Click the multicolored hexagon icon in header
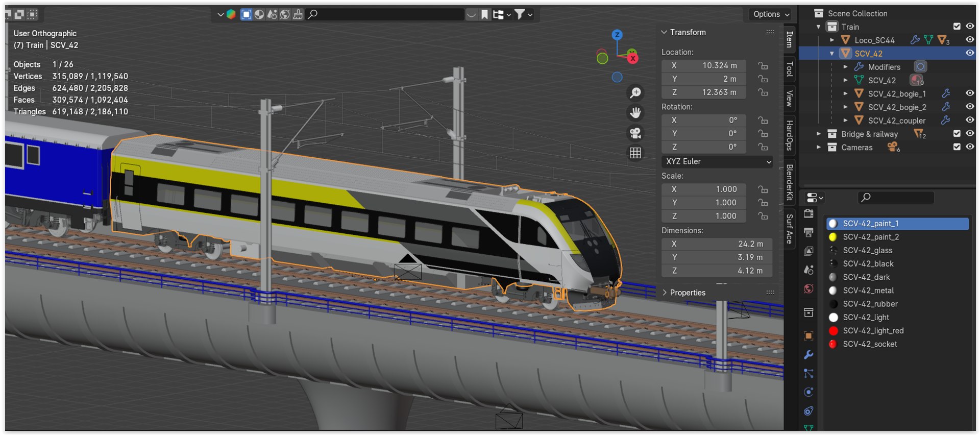This screenshot has height=435, width=980. [231, 14]
